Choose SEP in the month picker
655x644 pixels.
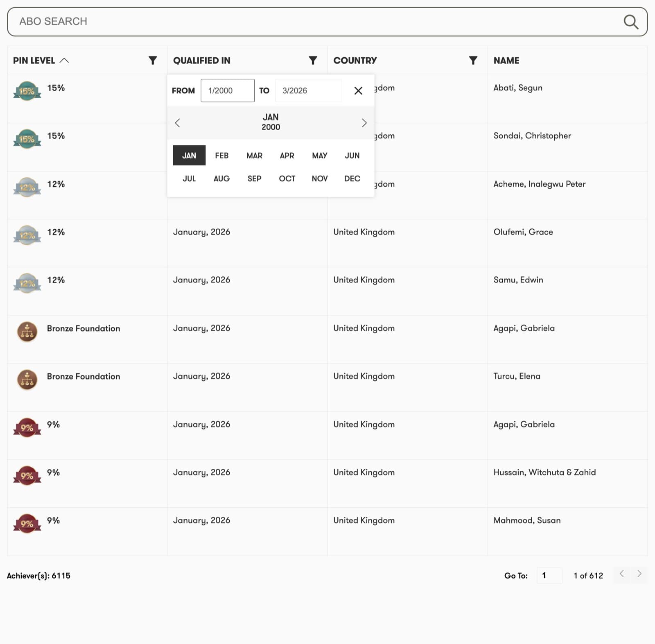[254, 179]
